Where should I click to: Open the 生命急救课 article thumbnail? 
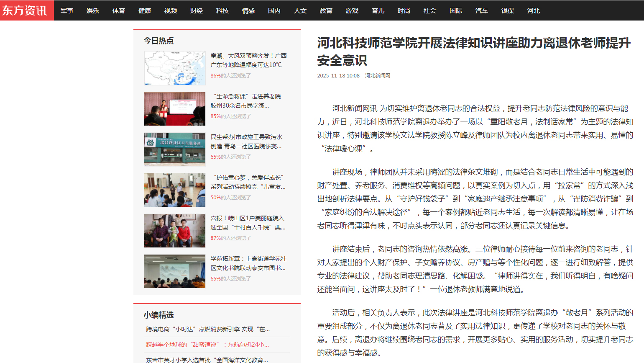point(175,109)
